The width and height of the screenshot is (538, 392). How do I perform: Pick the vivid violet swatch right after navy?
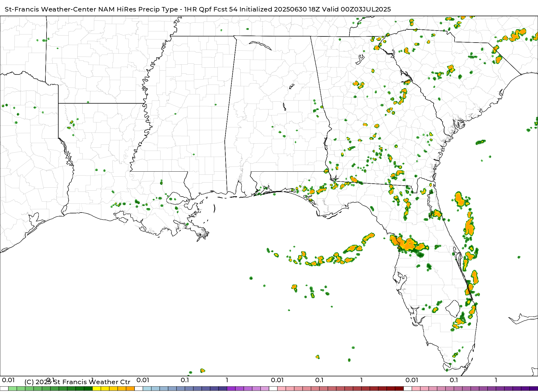tap(231, 388)
